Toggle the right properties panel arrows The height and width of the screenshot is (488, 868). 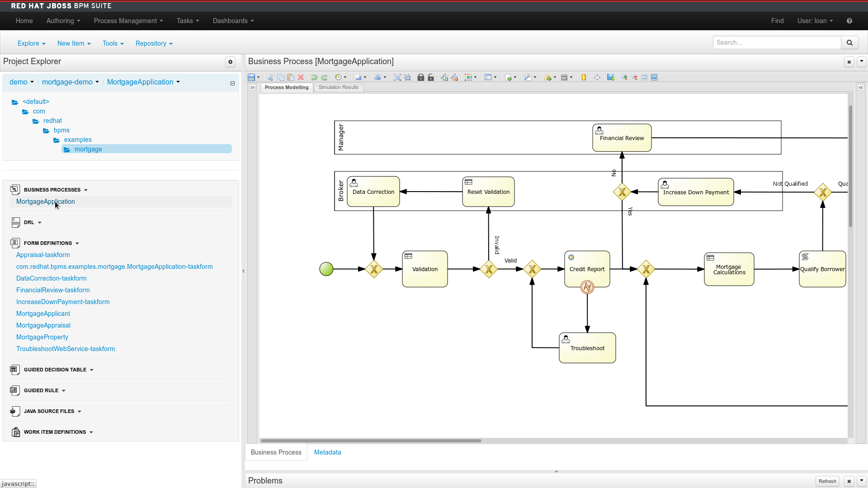(x=861, y=88)
